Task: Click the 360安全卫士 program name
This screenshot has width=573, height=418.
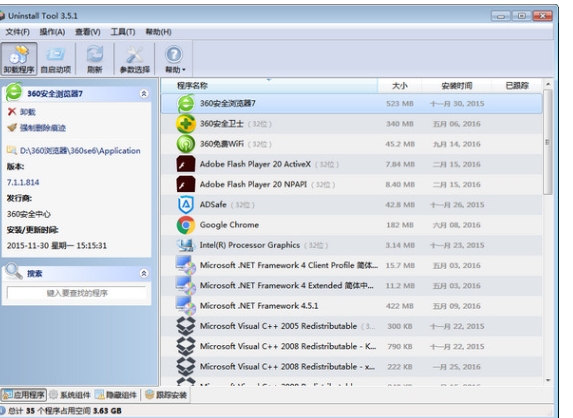Action: point(221,124)
